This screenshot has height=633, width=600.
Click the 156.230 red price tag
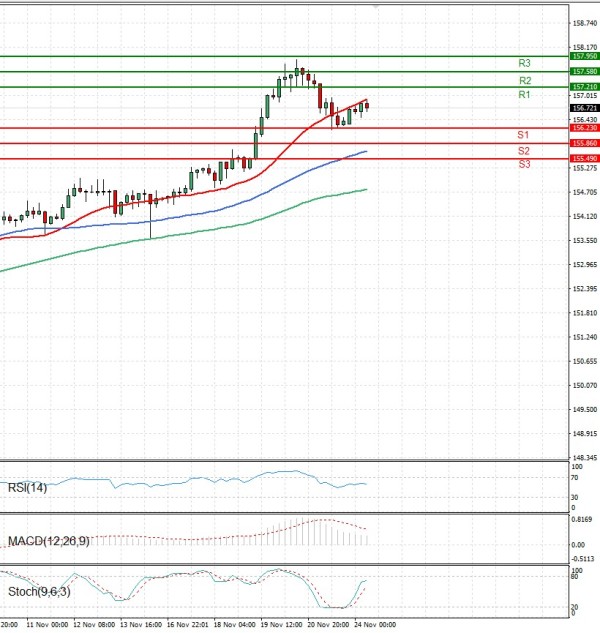pos(584,128)
